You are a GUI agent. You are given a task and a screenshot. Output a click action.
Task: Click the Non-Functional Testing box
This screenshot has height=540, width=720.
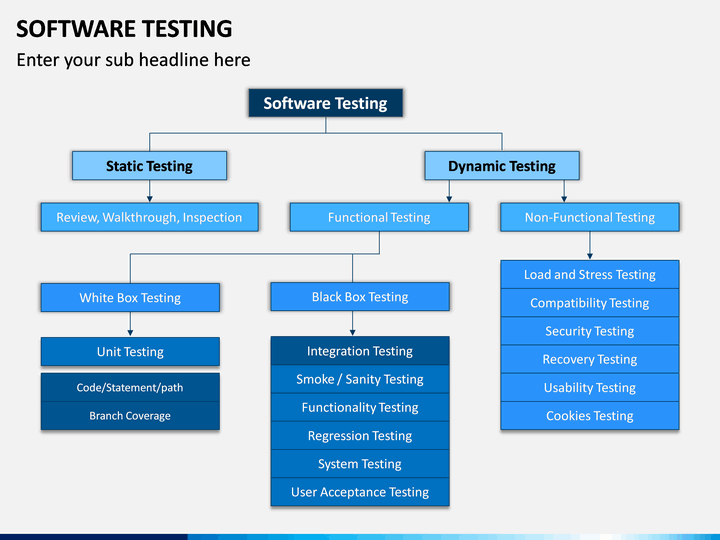[x=590, y=217]
